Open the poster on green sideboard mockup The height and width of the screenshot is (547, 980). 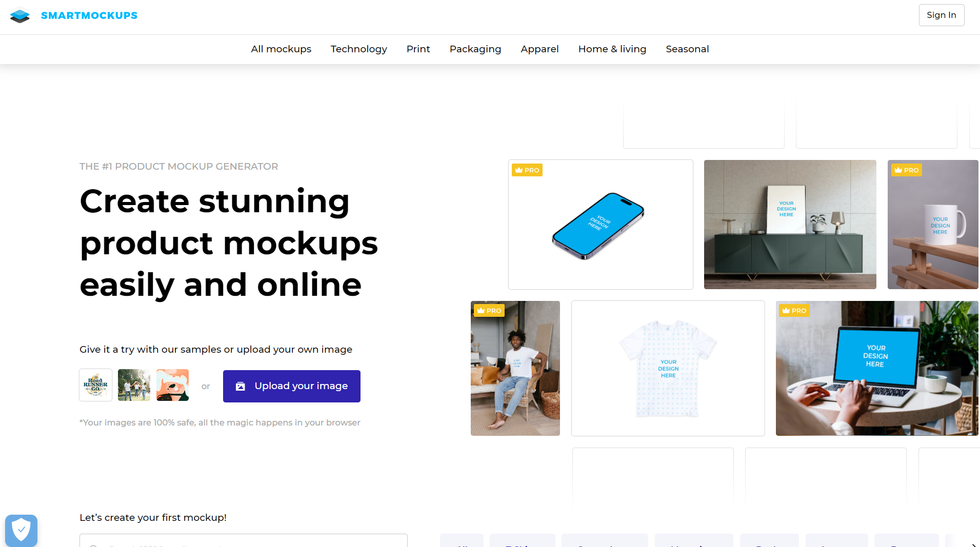click(x=790, y=225)
